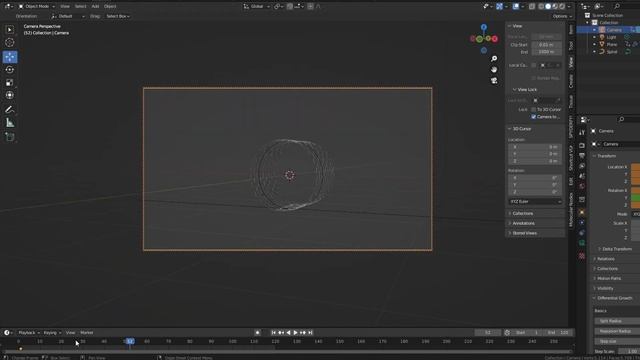This screenshot has width=640, height=360.
Task: Click the outliner search magnifier icon
Action: click(x=617, y=7)
